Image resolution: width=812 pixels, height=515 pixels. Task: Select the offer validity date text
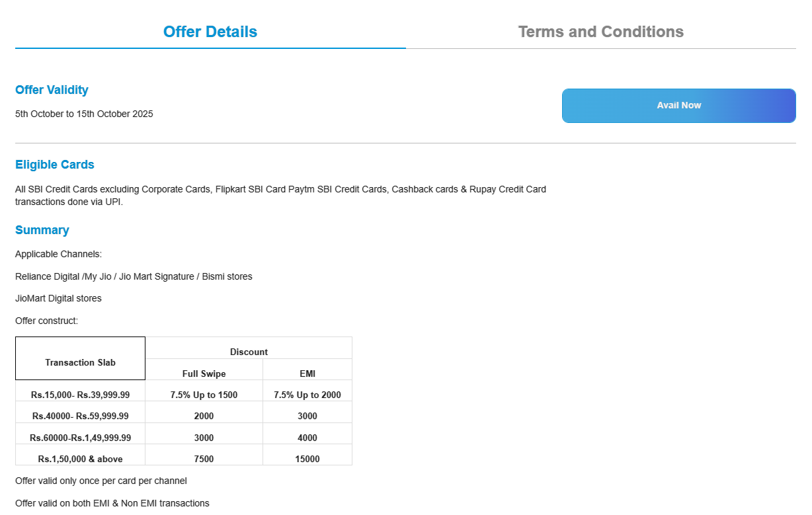pos(84,114)
